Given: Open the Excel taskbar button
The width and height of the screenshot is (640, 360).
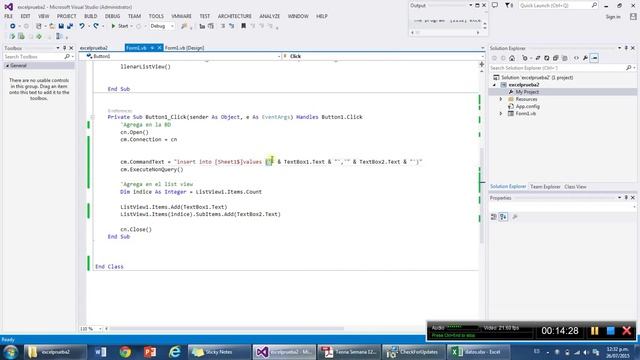Looking at the screenshot, I should (479, 352).
